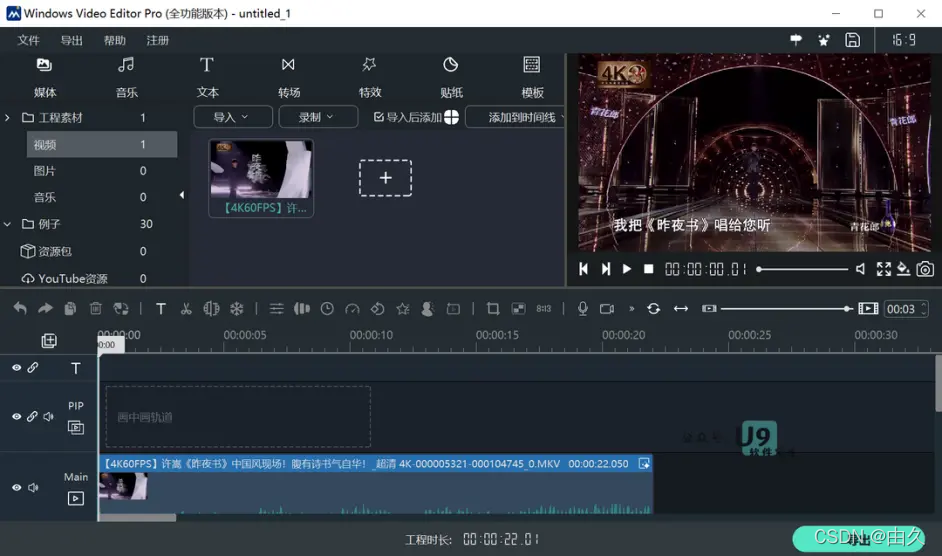Switch to the 转场 tab
This screenshot has height=556, width=942.
tap(288, 77)
